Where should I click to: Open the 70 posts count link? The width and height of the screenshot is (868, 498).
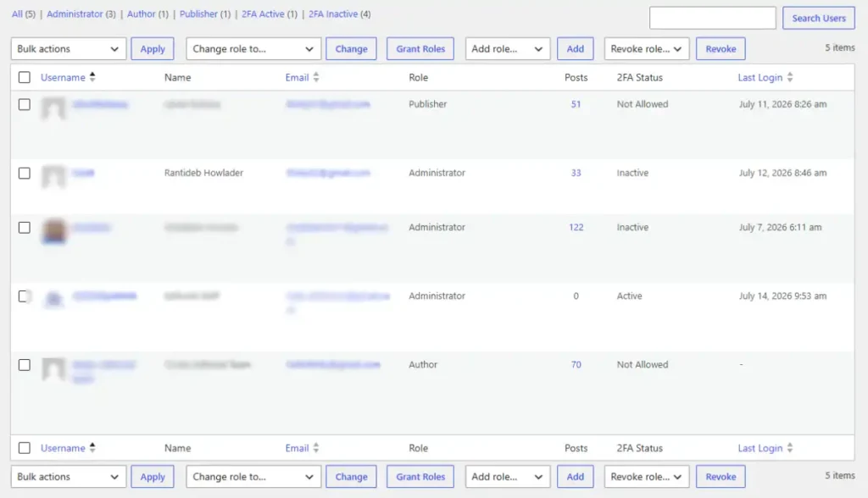(576, 364)
